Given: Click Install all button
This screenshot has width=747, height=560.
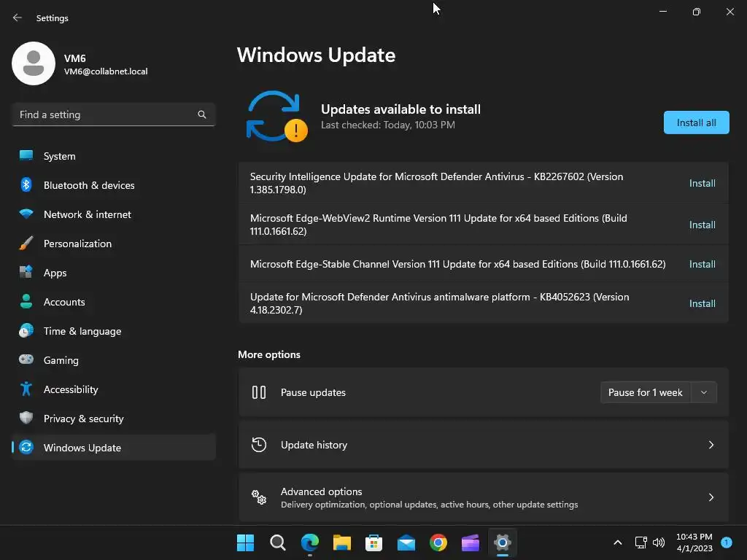Looking at the screenshot, I should (696, 122).
